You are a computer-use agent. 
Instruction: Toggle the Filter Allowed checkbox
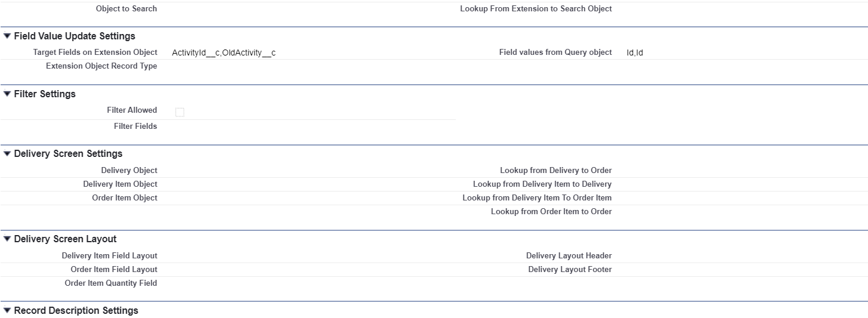[x=180, y=112]
